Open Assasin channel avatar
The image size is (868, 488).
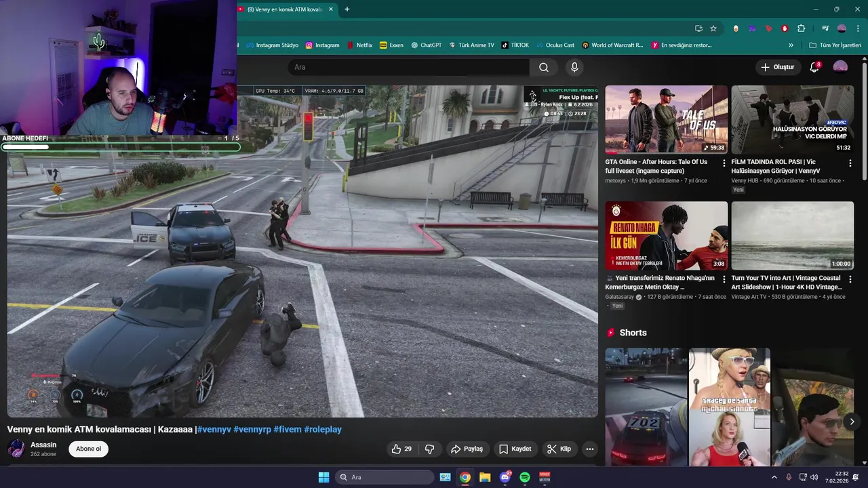point(16,449)
